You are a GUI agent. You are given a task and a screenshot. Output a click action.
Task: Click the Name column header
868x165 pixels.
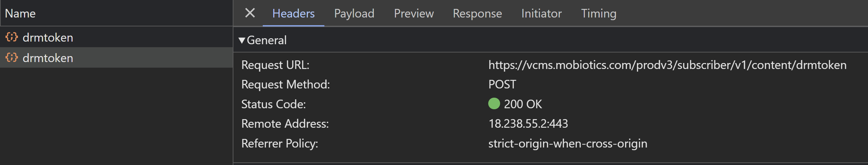tap(20, 14)
